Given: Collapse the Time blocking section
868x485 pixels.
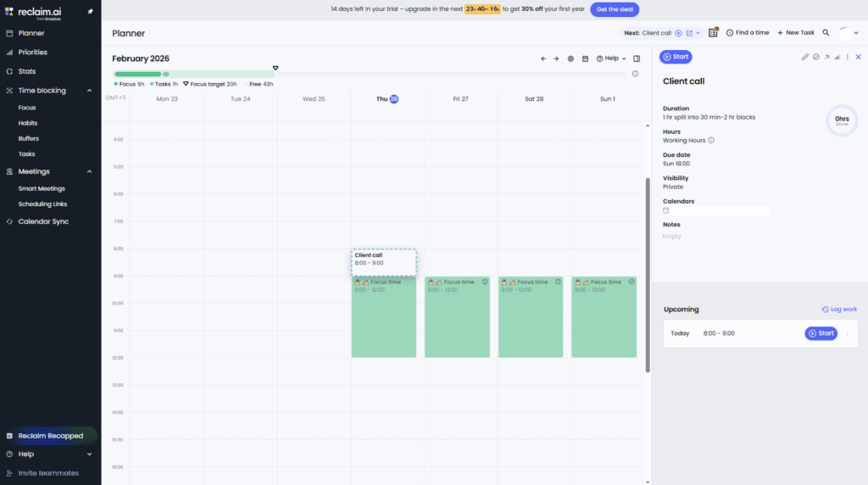Looking at the screenshot, I should pyautogui.click(x=89, y=91).
